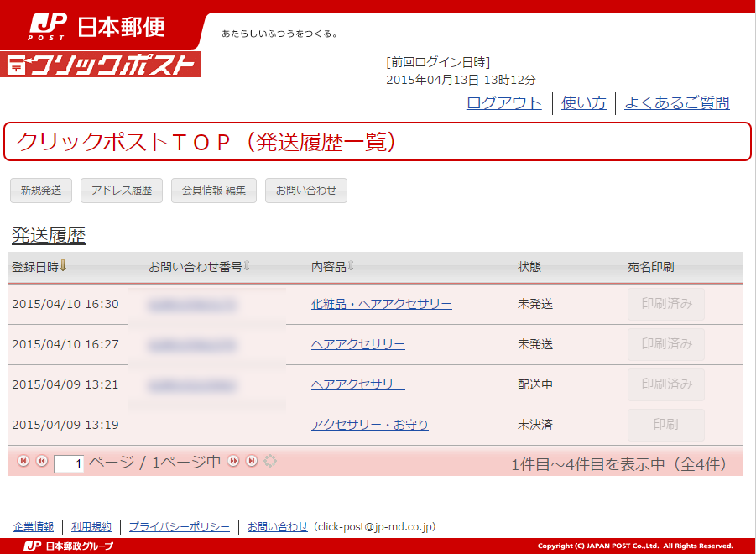Click the sort arrow beside お問い合わせ番号
756x554 pixels.
(x=247, y=266)
